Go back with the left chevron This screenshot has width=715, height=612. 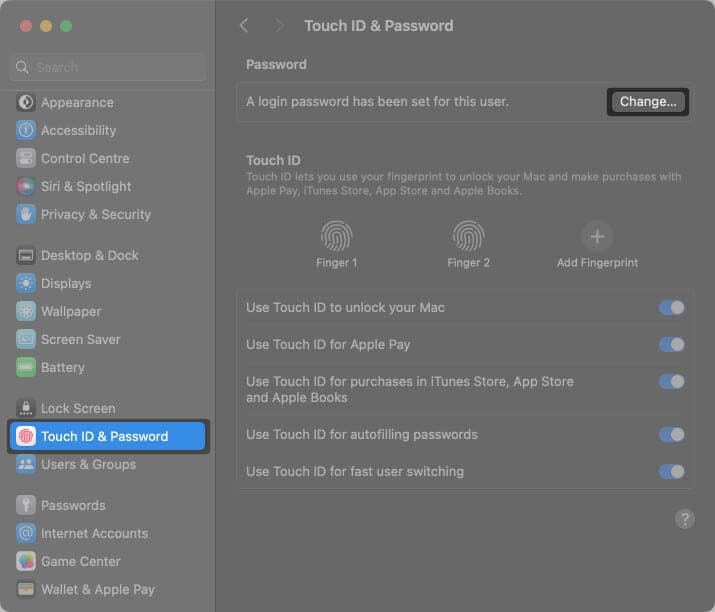pos(244,26)
